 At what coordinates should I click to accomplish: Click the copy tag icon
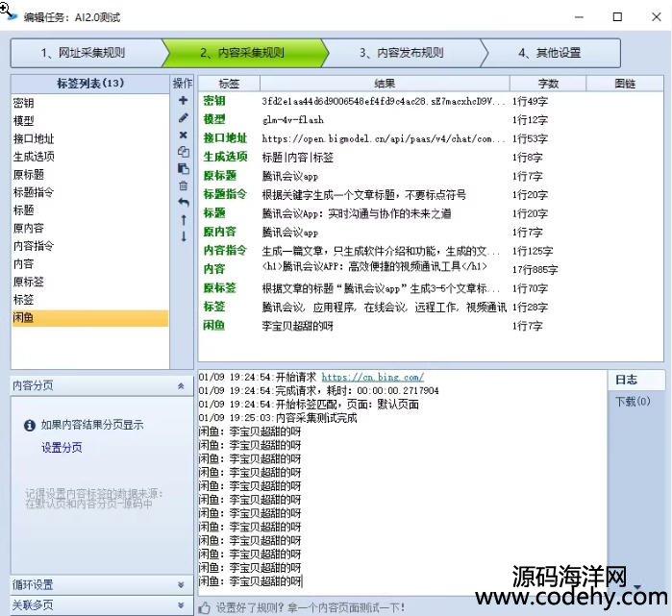coord(183,152)
